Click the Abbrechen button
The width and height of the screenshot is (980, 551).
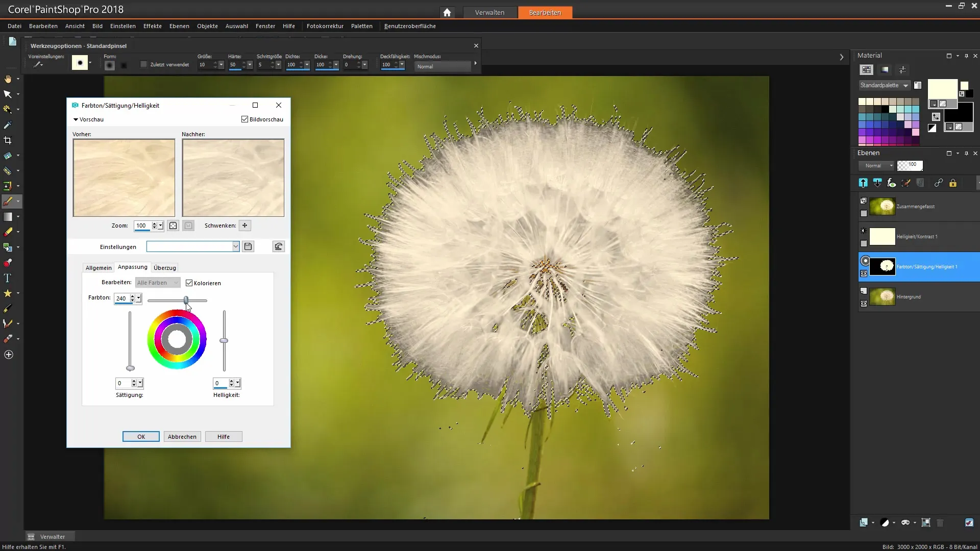pos(182,437)
